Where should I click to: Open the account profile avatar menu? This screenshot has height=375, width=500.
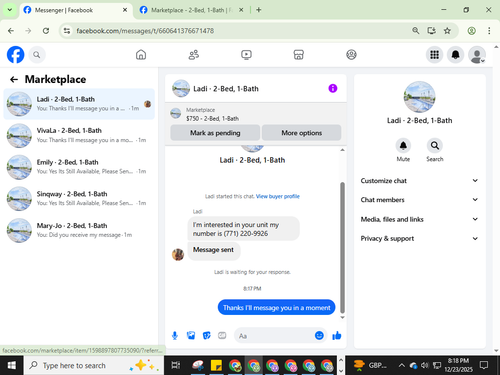pos(477,55)
